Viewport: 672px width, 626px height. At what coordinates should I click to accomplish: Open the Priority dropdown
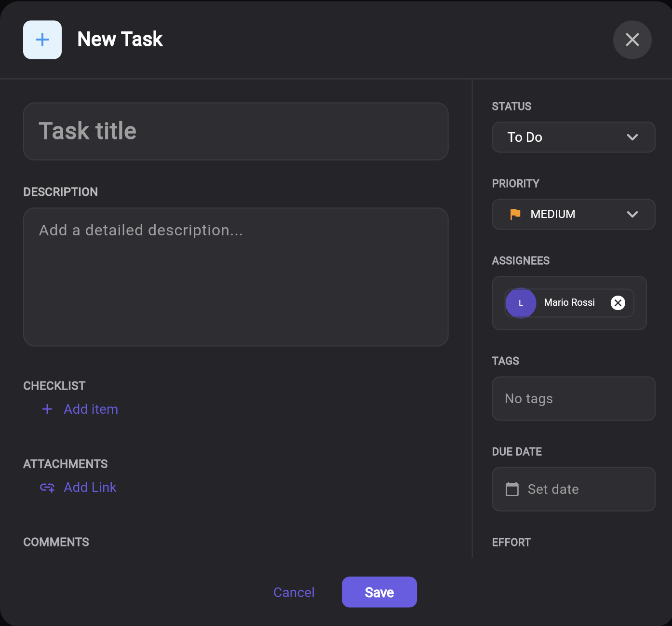click(x=573, y=214)
